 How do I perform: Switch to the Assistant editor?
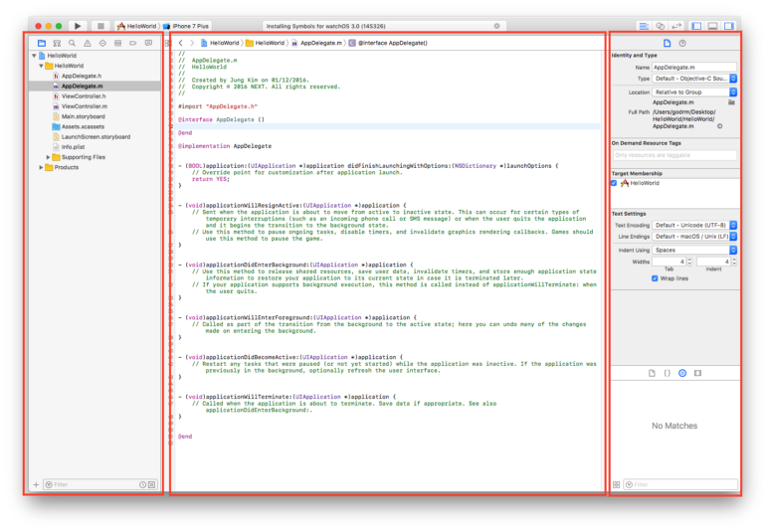tap(660, 26)
